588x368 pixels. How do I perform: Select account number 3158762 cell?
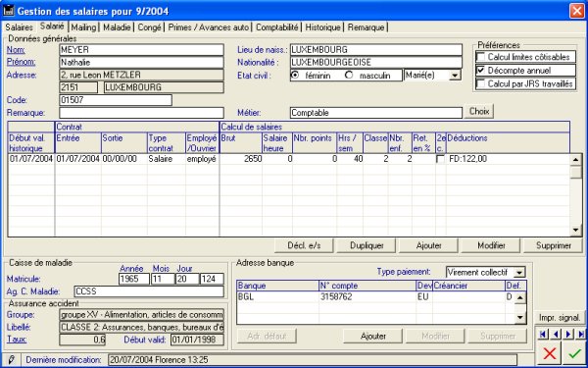click(x=367, y=297)
